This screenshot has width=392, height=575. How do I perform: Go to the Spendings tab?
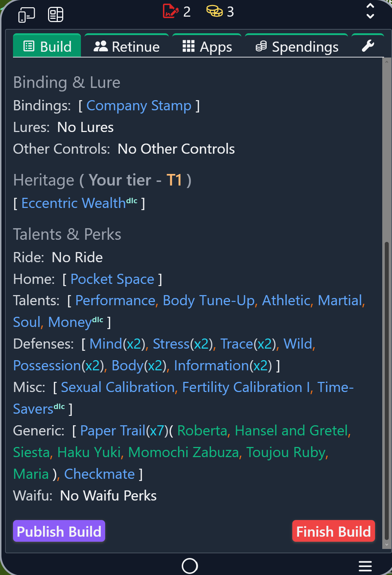(297, 47)
